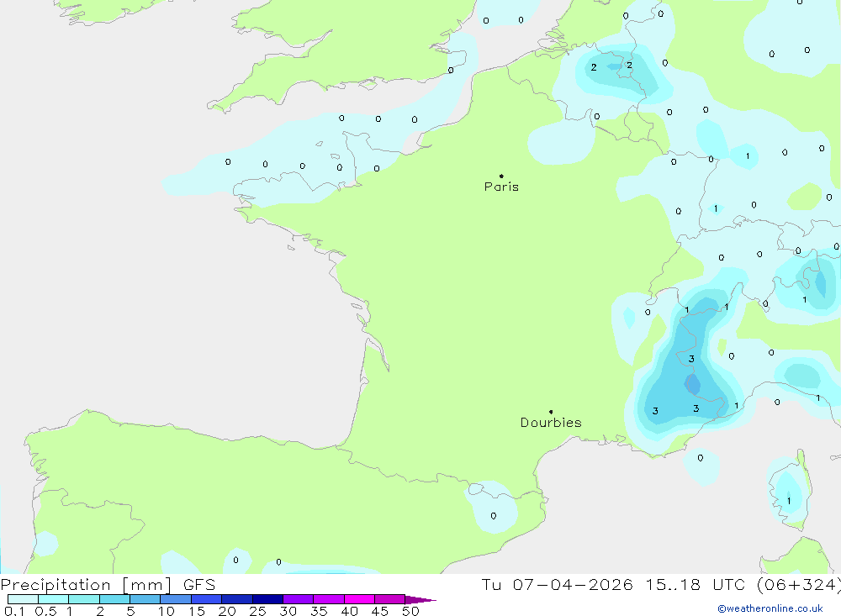The width and height of the screenshot is (841, 616).
Task: Click the legend scale label '45'
Action: 380,611
